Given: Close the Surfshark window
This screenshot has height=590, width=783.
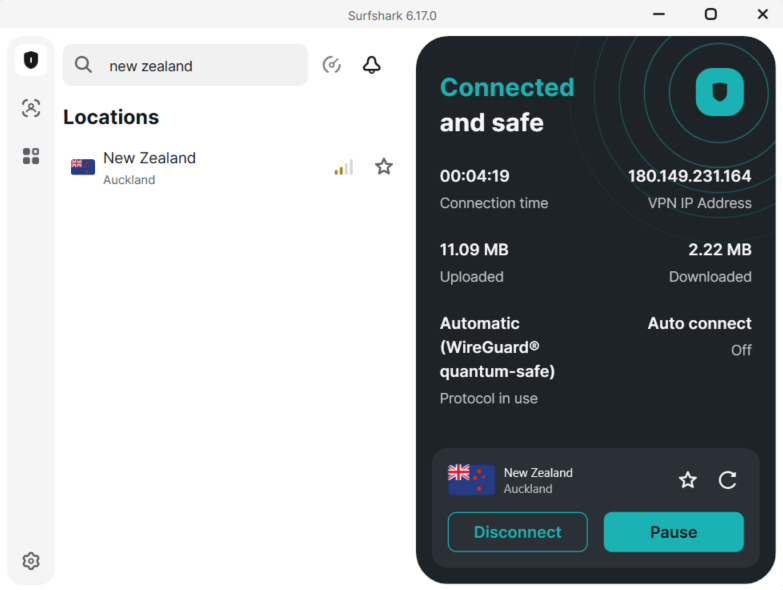Looking at the screenshot, I should (763, 14).
